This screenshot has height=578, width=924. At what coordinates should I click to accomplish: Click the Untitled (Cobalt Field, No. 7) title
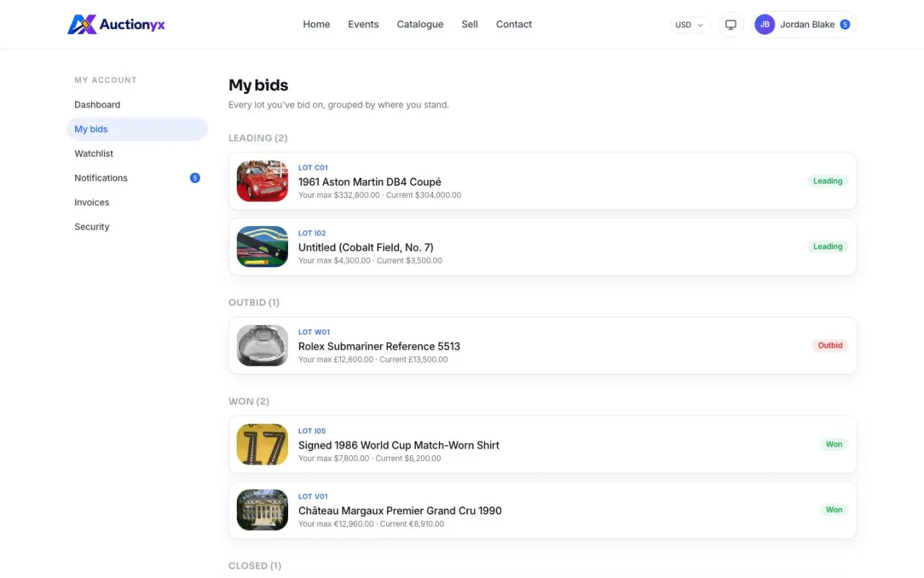click(x=366, y=248)
